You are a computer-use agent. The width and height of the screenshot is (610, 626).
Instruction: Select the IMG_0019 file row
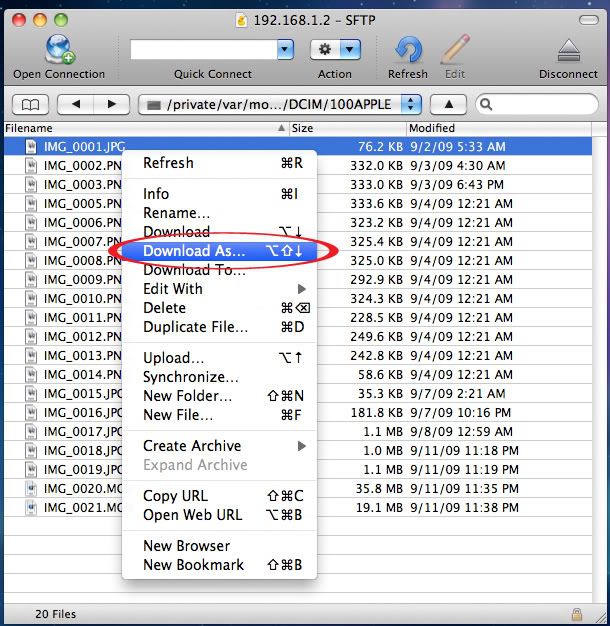[298, 470]
